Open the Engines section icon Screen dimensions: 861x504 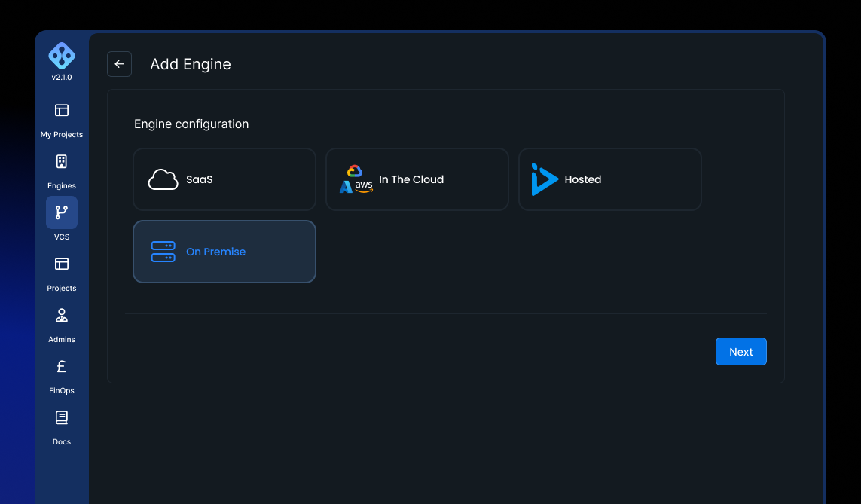tap(62, 161)
